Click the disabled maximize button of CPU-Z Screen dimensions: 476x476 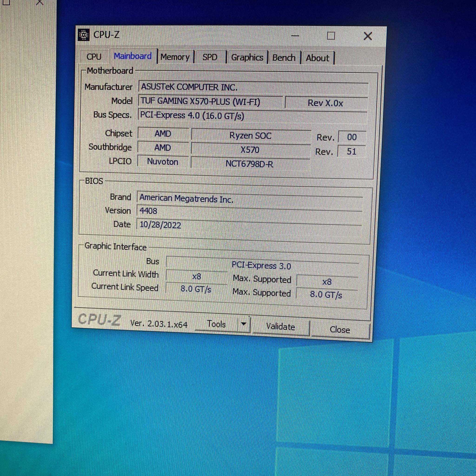[x=331, y=36]
